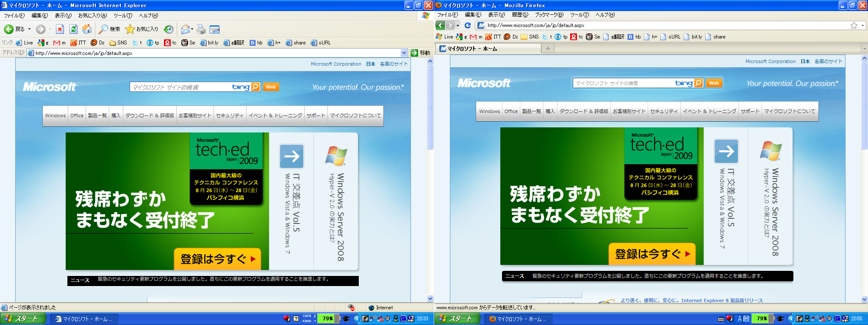Image resolution: width=868 pixels, height=325 pixels.
Task: Open the ツール(T) menu in Internet Explorer
Action: 123,16
